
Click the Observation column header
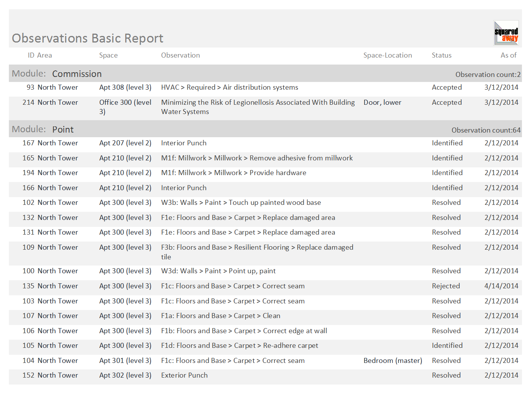180,55
